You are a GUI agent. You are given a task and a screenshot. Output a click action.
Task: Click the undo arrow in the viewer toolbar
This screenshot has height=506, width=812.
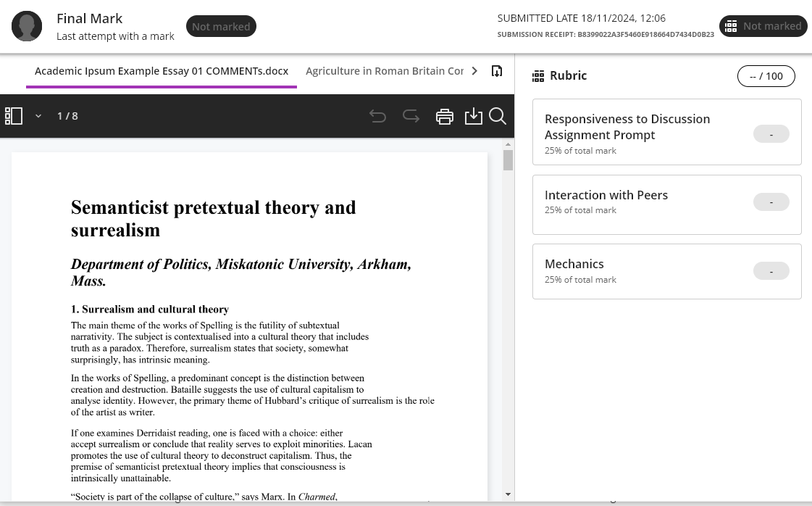pos(377,116)
